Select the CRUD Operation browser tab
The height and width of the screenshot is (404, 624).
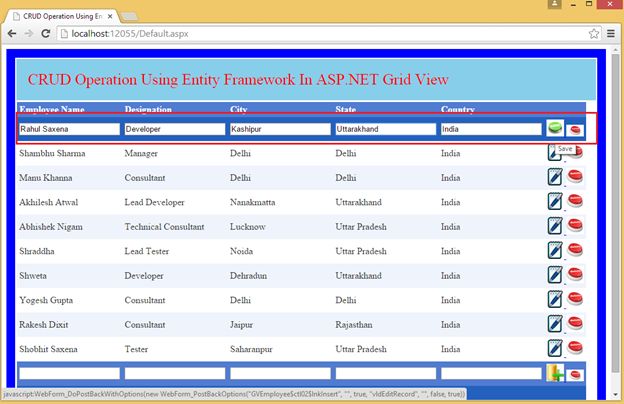tap(62, 16)
